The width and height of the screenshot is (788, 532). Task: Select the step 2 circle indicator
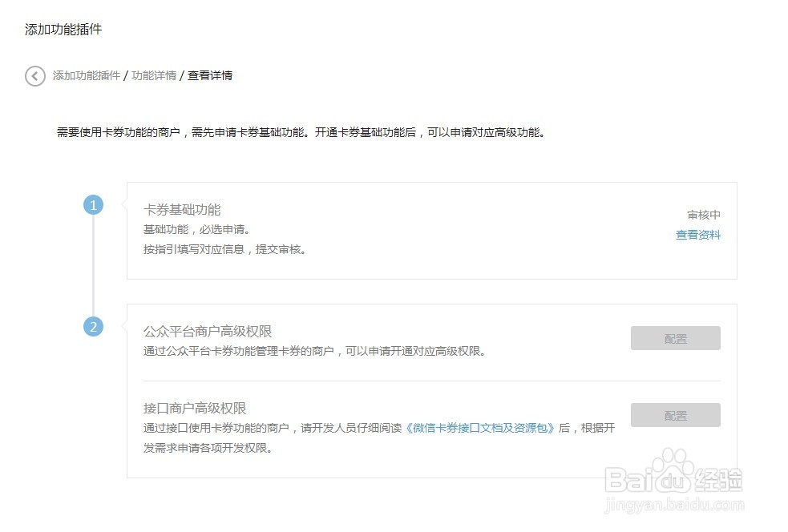[95, 327]
